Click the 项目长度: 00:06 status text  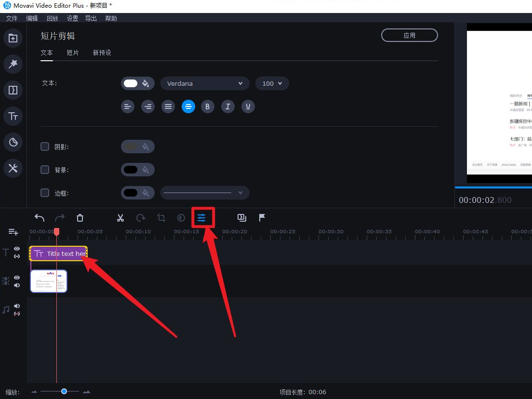point(303,392)
